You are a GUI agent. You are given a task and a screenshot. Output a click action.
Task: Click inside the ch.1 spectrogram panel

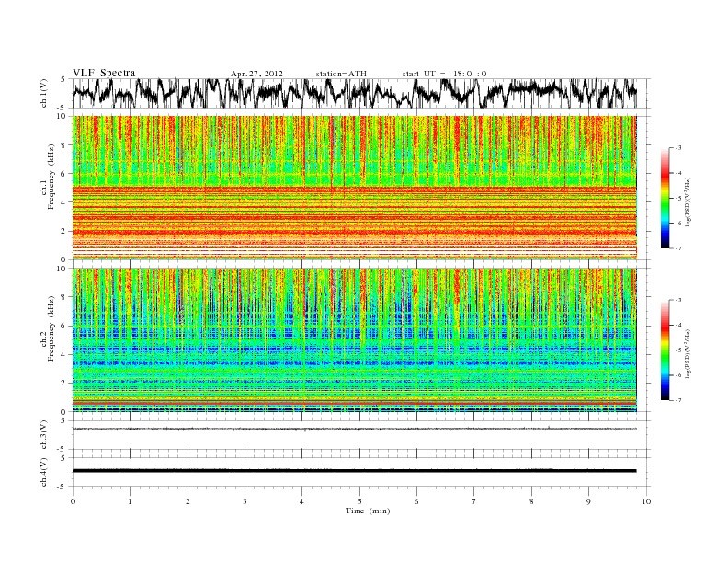point(354,188)
